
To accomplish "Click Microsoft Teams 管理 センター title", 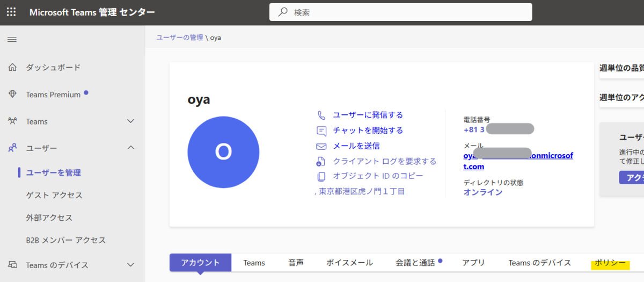I will [92, 12].
